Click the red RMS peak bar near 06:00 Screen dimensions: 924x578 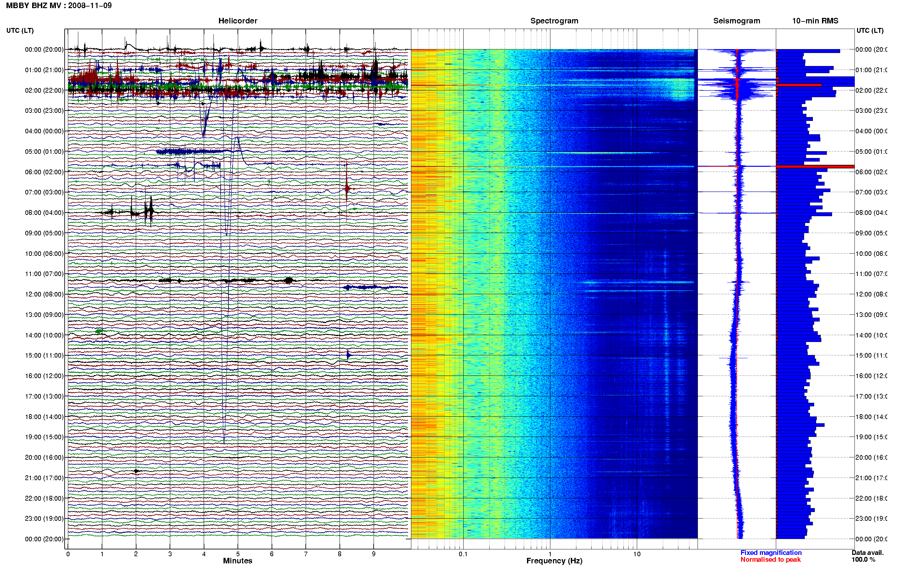pos(815,167)
